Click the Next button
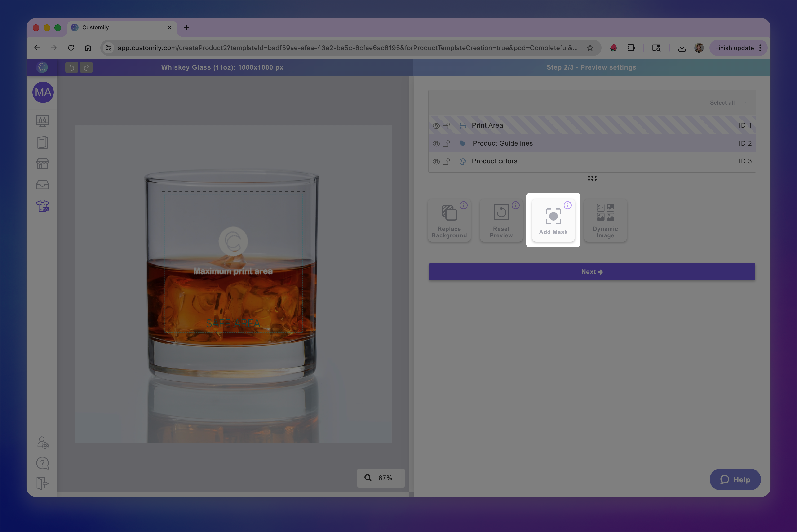 tap(592, 272)
